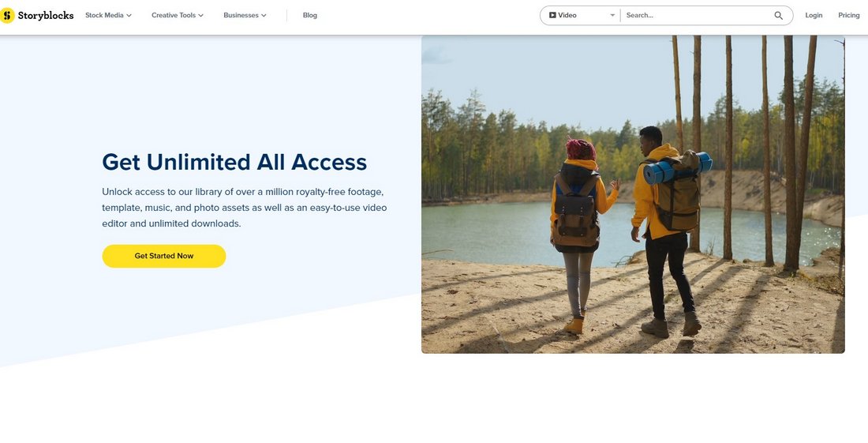Click the video play icon in search bar
Screen dimensions: 868x443
[552, 16]
